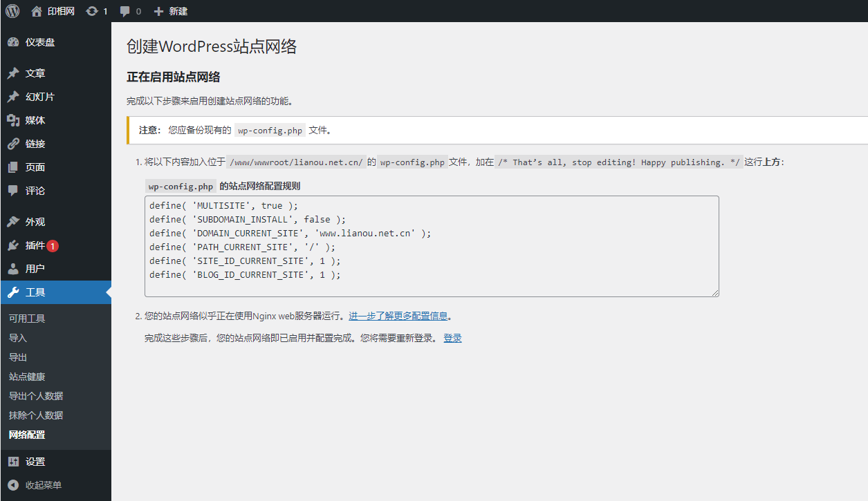Image resolution: width=868 pixels, height=501 pixels.
Task: Open the 印相网 site home icon
Action: pos(37,11)
